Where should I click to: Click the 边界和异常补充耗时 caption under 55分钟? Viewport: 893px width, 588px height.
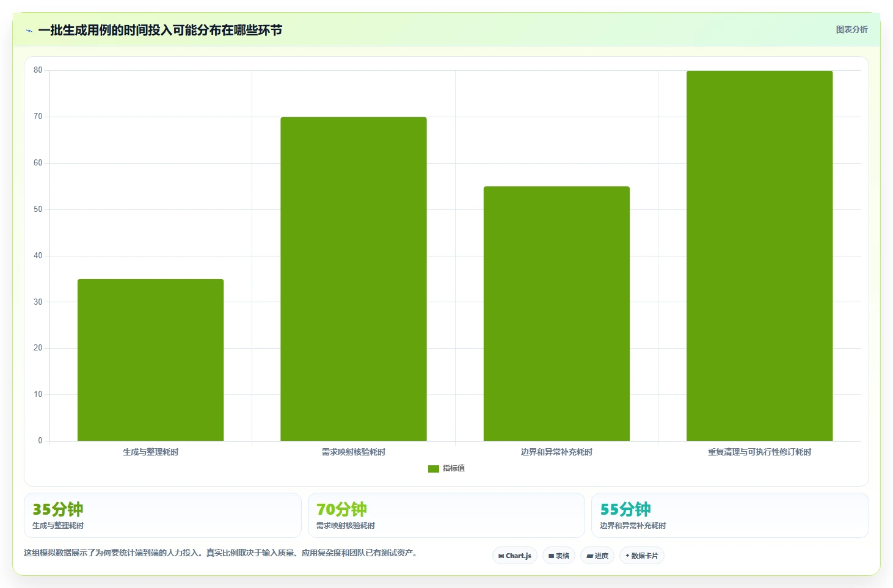(633, 526)
